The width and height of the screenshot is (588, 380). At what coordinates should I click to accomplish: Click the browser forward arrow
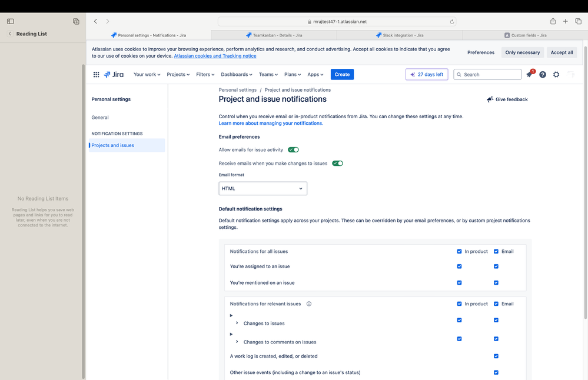point(108,21)
